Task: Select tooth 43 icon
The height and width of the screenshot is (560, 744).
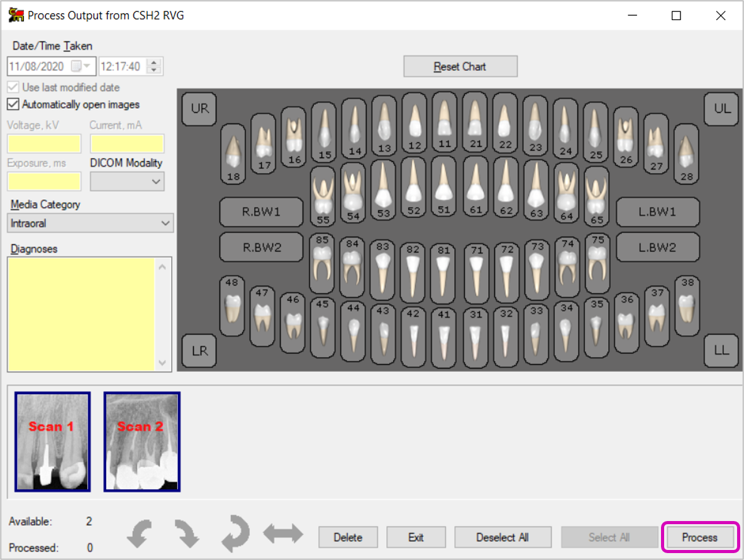Action: [x=383, y=334]
